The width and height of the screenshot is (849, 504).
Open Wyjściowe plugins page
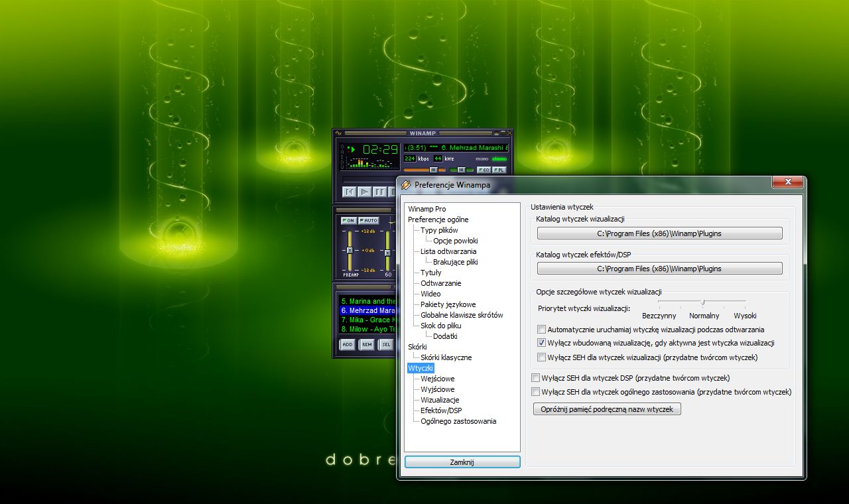[x=437, y=389]
